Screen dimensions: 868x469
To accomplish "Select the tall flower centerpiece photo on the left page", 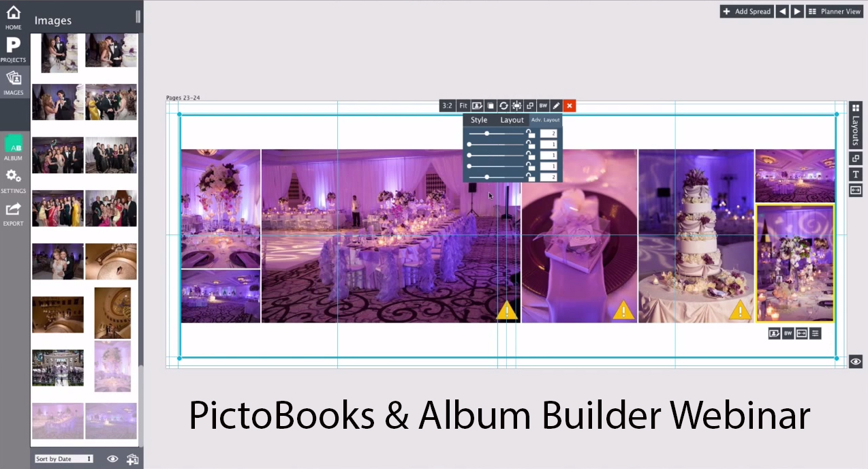I will (221, 209).
